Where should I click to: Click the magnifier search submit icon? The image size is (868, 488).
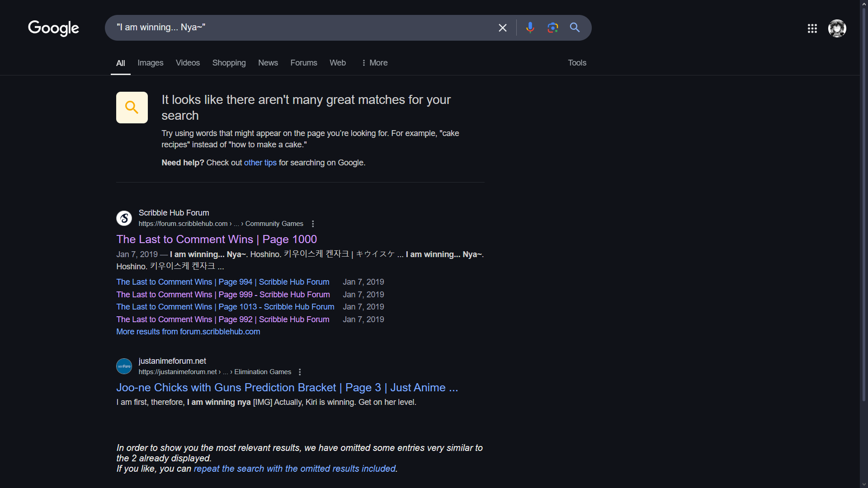pos(575,28)
